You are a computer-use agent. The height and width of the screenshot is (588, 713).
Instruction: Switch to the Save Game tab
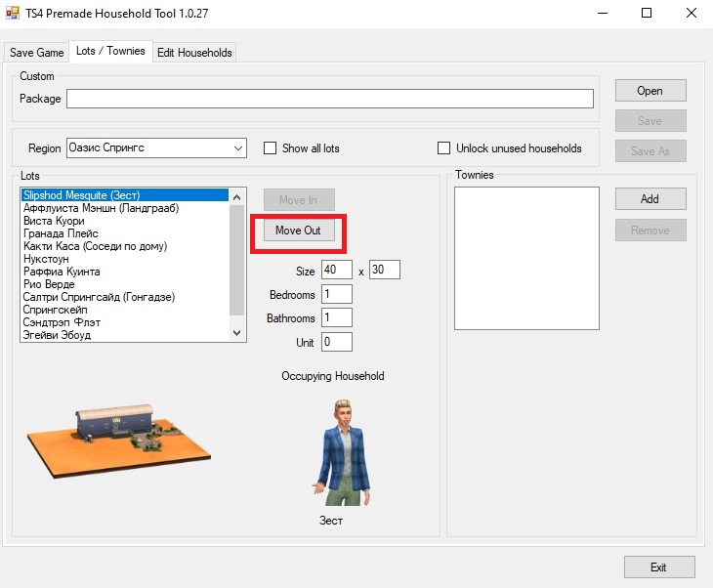[x=37, y=53]
